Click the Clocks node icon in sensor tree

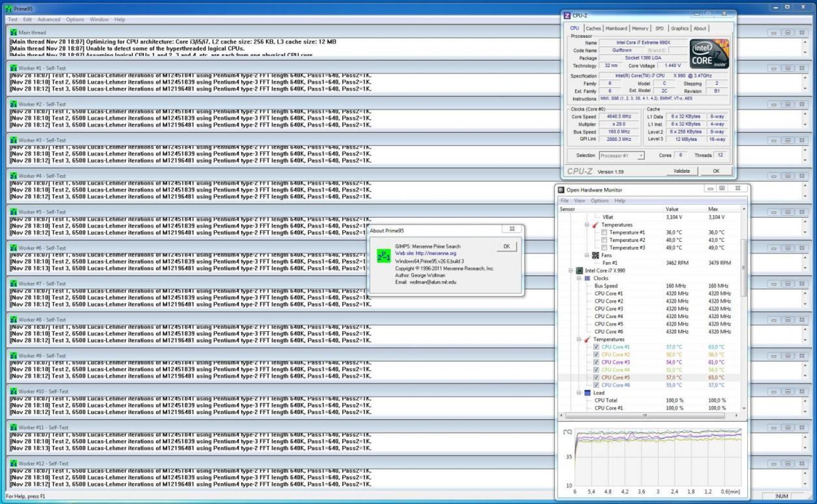tap(587, 278)
